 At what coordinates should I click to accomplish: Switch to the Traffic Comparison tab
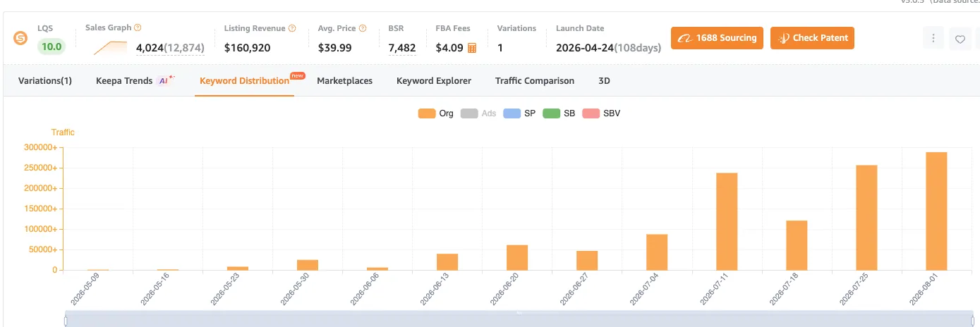(x=535, y=81)
